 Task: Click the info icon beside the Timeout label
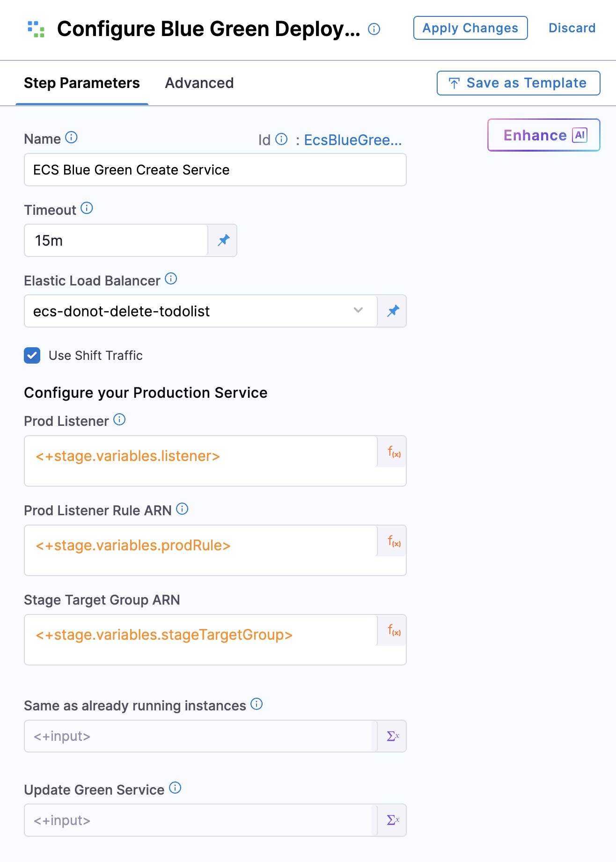tap(87, 208)
